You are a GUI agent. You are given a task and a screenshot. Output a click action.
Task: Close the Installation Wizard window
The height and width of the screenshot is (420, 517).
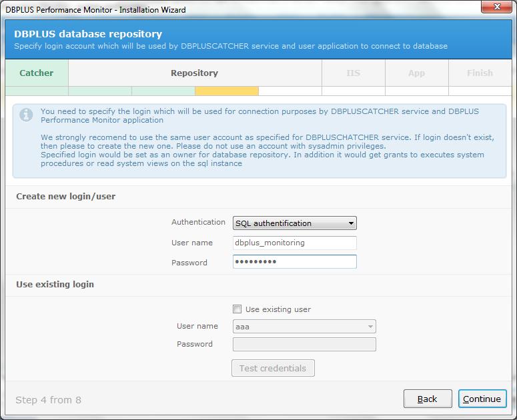point(497,7)
